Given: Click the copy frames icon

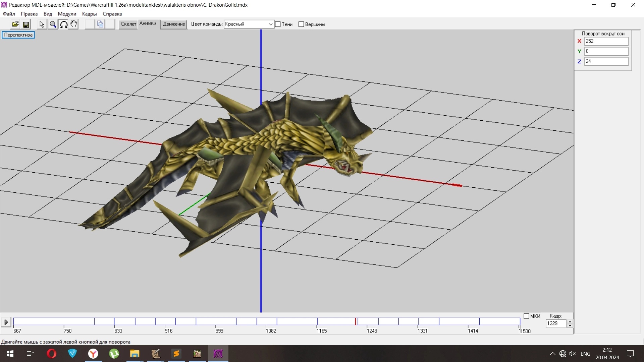Looking at the screenshot, I should 100,24.
